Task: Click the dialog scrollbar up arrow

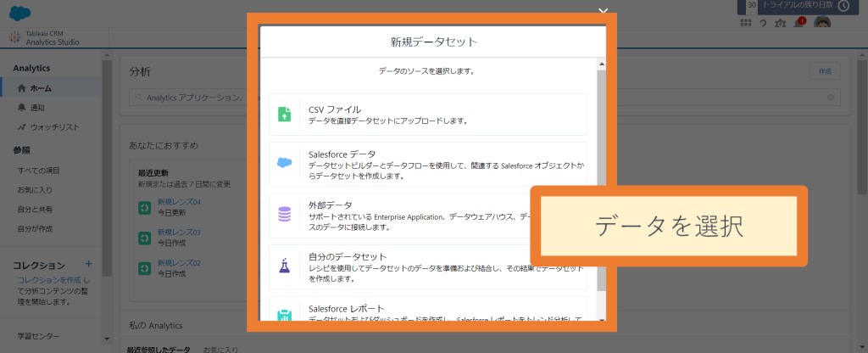Action: (x=602, y=64)
